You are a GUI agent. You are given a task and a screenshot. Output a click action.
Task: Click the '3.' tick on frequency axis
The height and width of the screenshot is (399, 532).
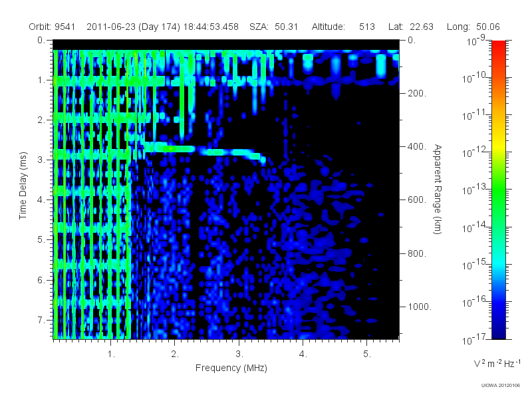239,354
